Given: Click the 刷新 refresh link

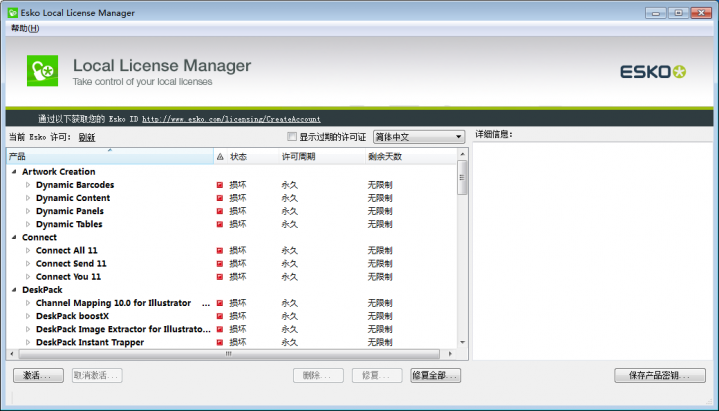Looking at the screenshot, I should 87,137.
